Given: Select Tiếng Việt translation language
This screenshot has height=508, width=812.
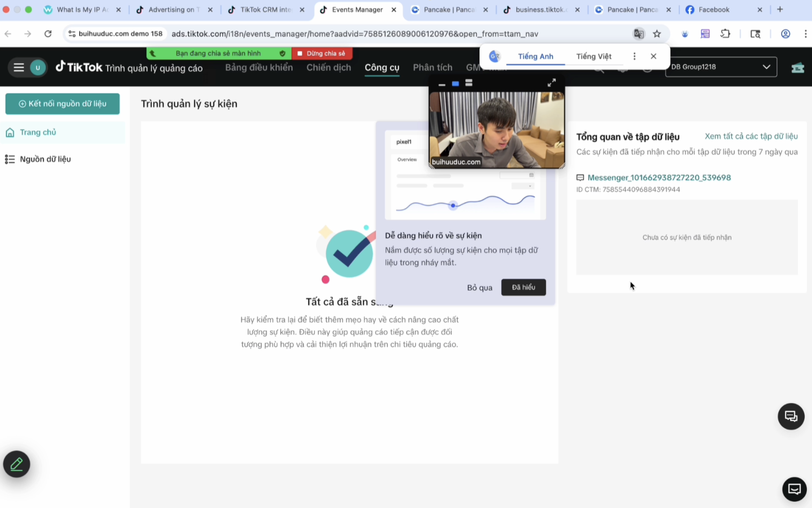Looking at the screenshot, I should (594, 56).
